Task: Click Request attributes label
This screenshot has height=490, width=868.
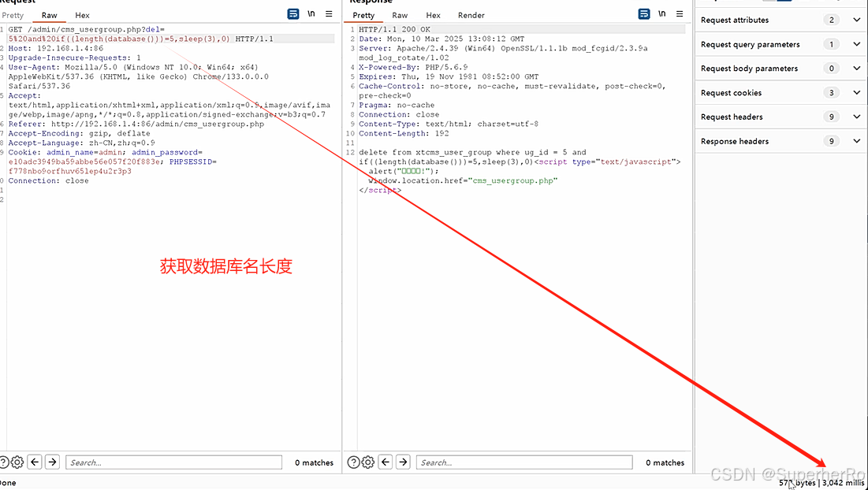Action: pyautogui.click(x=735, y=20)
